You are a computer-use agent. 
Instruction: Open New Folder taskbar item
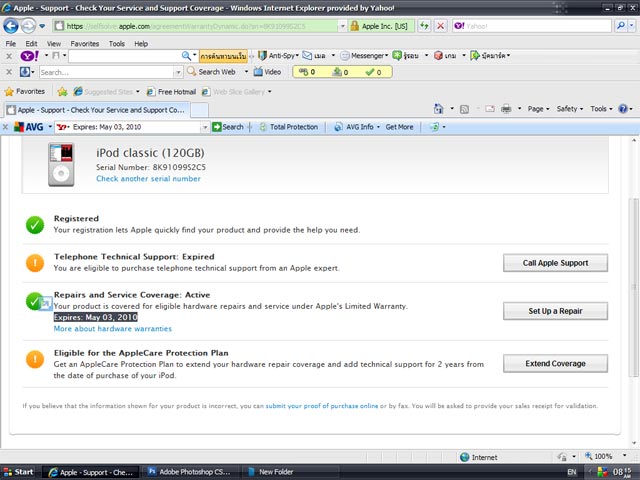click(271, 472)
